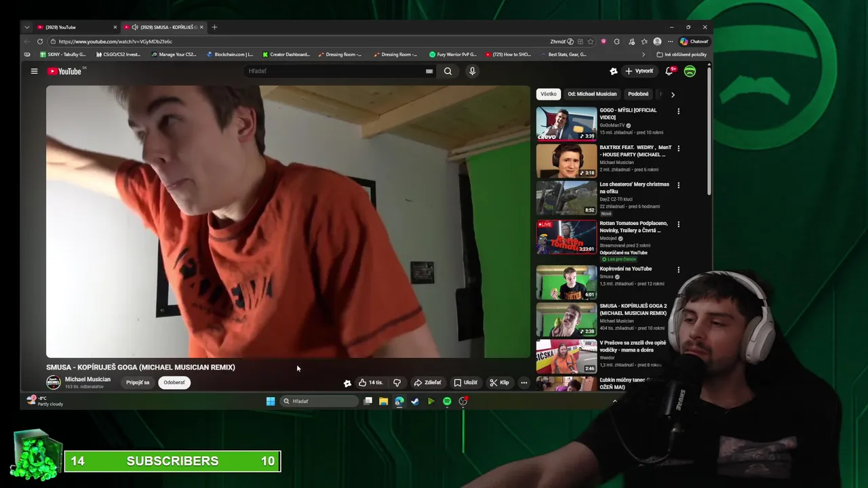Select the Podobné filter chip

pyautogui.click(x=638, y=94)
